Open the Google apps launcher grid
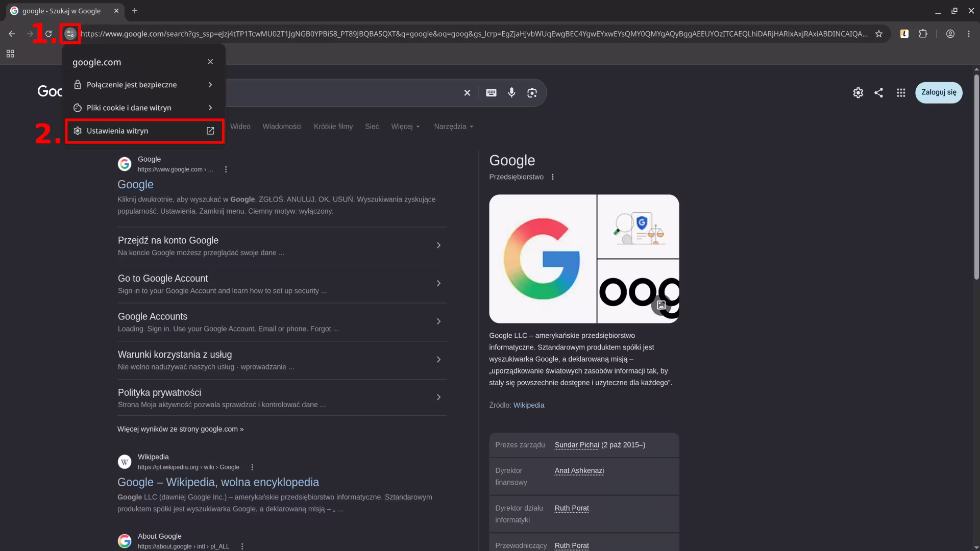This screenshot has height=551, width=980. [x=901, y=93]
